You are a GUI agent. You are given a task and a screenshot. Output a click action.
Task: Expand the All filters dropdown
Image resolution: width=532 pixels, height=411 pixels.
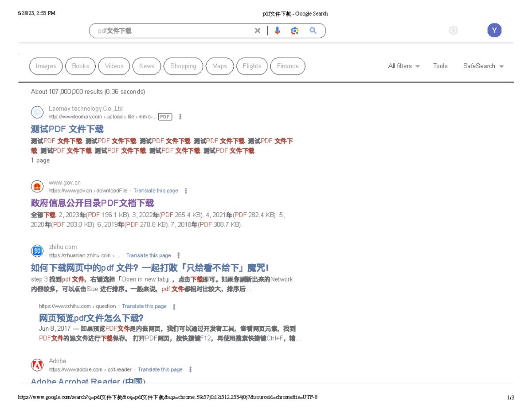[x=403, y=66]
